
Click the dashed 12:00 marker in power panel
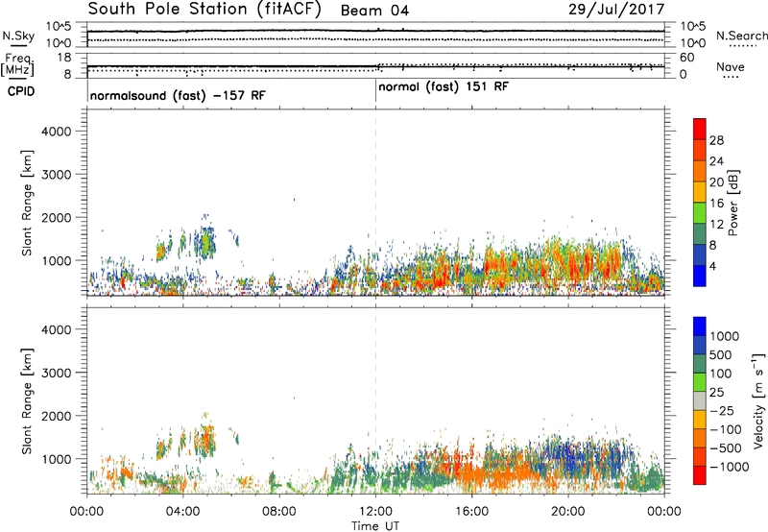coord(375,203)
